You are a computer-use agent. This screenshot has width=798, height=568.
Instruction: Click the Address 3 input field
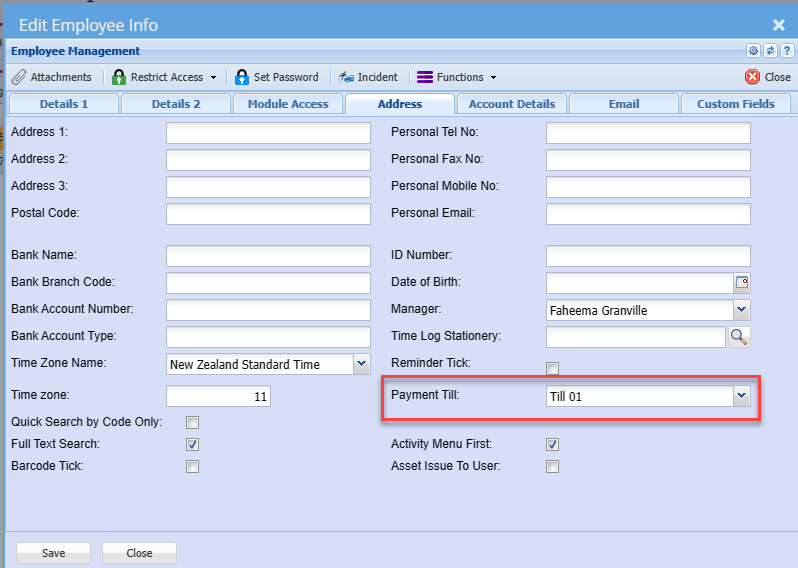(x=268, y=187)
